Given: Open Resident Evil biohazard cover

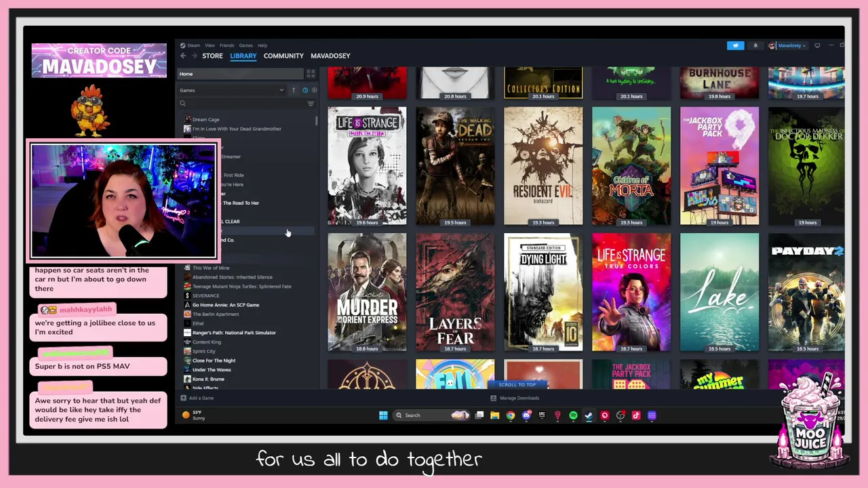Looking at the screenshot, I should click(x=543, y=165).
